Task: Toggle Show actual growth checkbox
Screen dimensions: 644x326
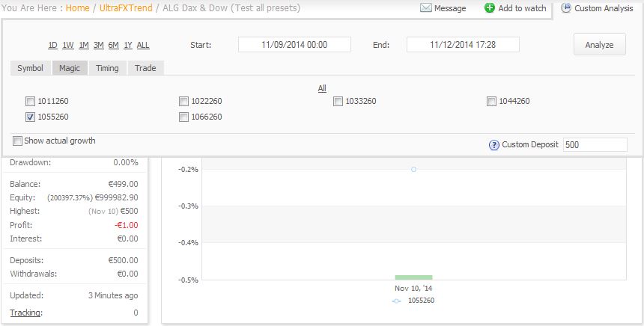Action: tap(18, 141)
